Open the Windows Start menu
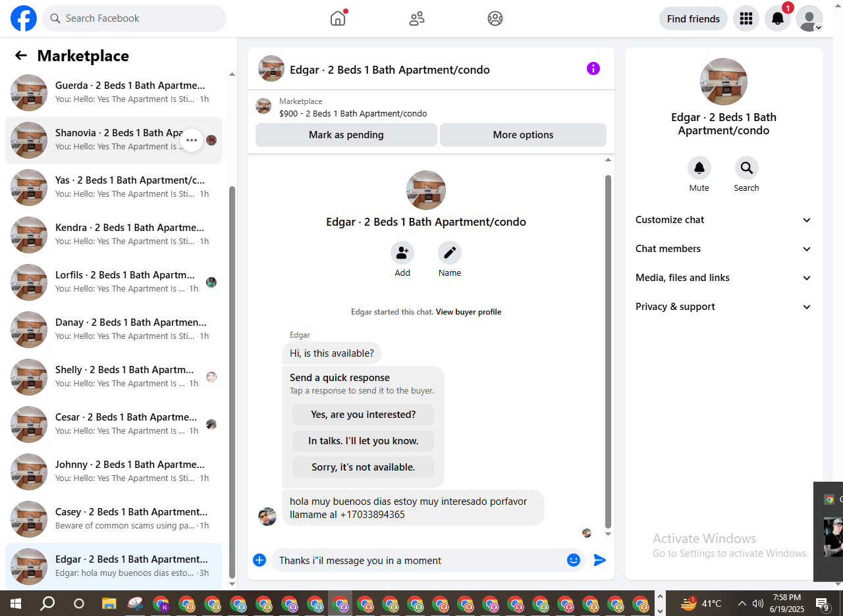Viewport: 843px width, 616px height. pyautogui.click(x=15, y=603)
